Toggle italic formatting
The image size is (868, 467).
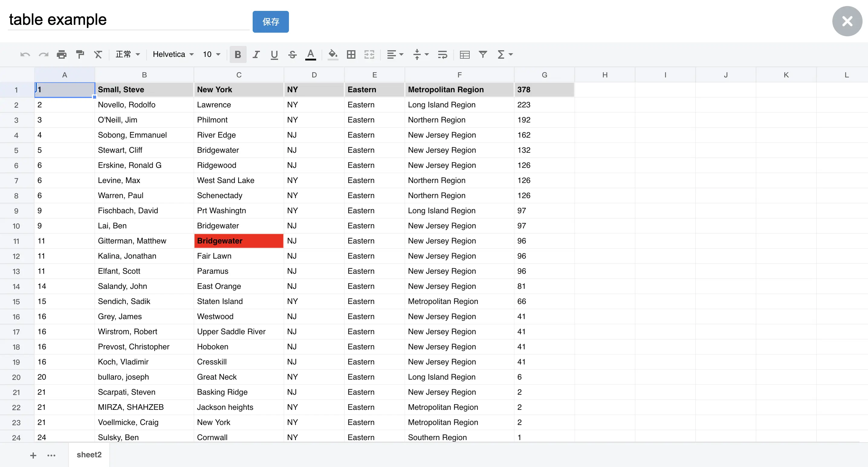(x=256, y=55)
